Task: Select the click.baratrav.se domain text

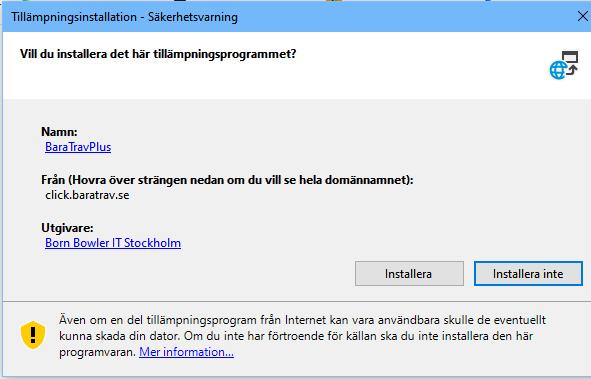Action: click(87, 195)
